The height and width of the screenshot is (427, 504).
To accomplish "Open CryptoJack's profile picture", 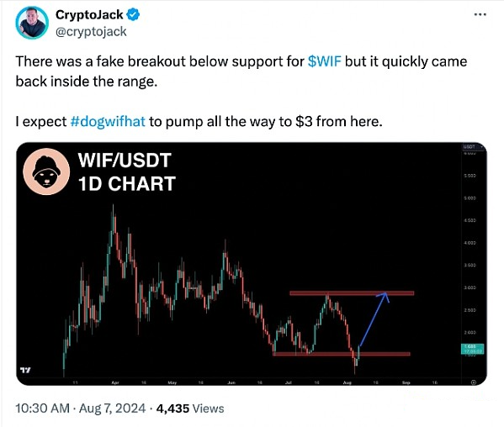I will (x=32, y=24).
